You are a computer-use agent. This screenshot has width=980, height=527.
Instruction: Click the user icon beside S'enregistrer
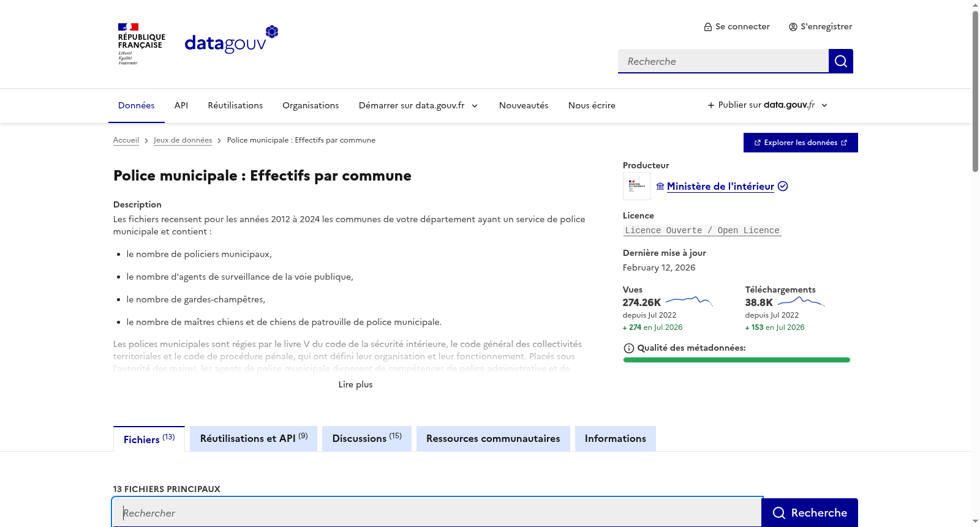tap(793, 27)
